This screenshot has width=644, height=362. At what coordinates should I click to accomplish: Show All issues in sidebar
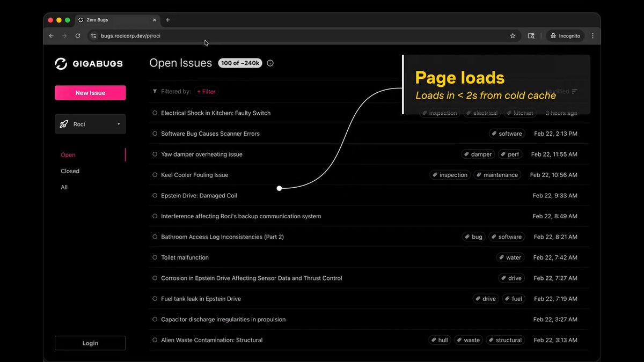pyautogui.click(x=64, y=187)
